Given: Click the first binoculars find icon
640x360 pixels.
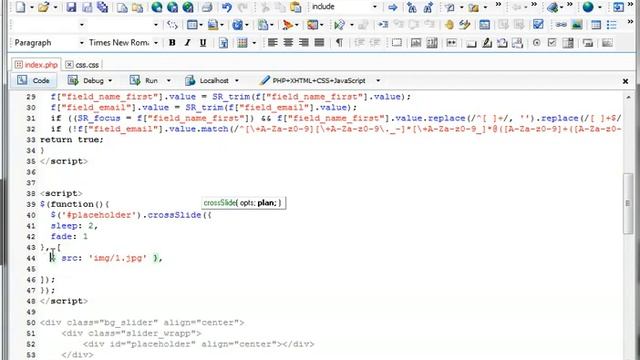Looking at the screenshot, I should click(412, 7).
